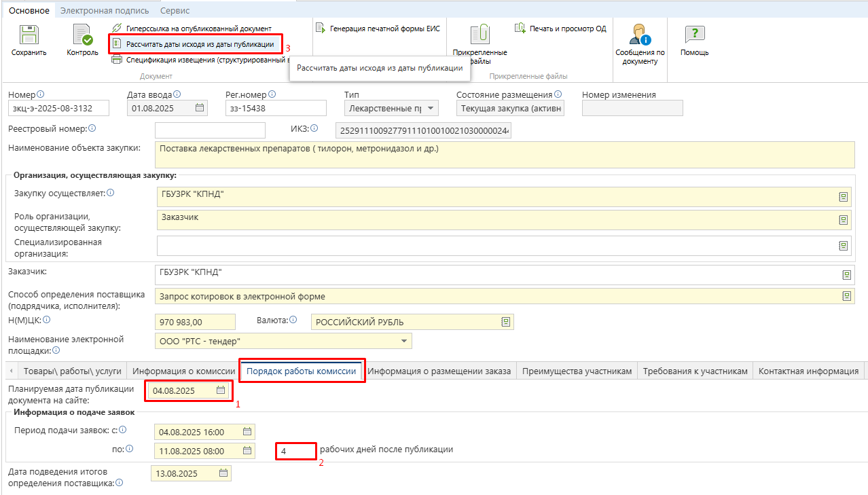Viewport: 868px width, 495px height.
Task: Click Рассчитать даты исходя из даты публикации
Action: click(x=194, y=44)
